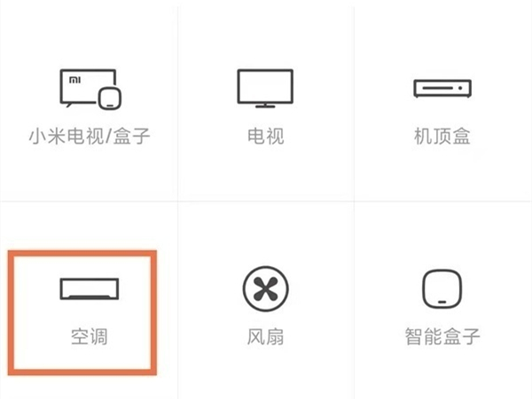
Task: Select the air conditioner icon
Action: tap(90, 289)
